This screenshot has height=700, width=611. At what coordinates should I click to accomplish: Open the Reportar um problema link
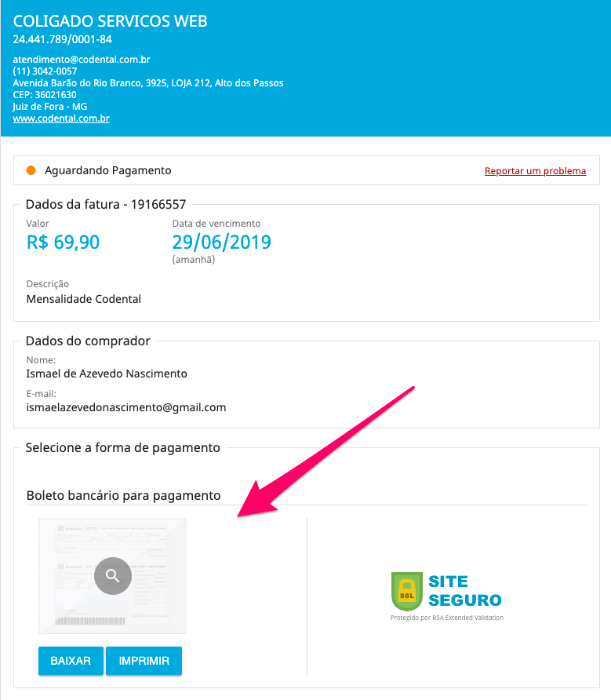click(x=535, y=171)
